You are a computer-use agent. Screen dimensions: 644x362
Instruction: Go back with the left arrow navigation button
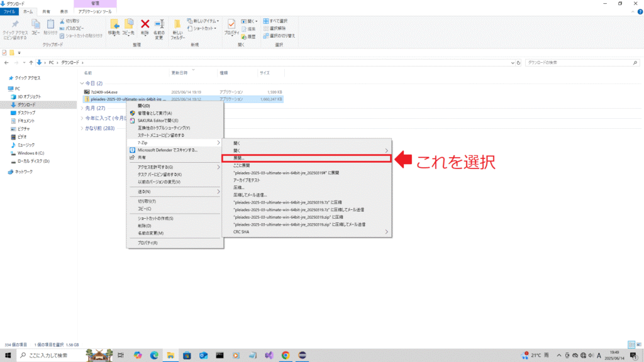(x=6, y=63)
